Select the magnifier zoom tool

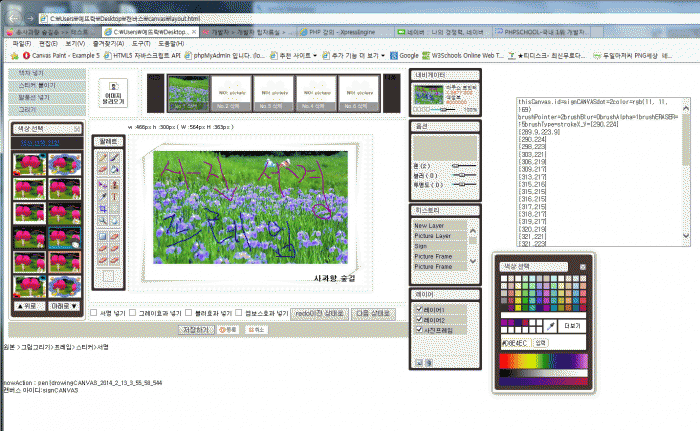coord(103,221)
